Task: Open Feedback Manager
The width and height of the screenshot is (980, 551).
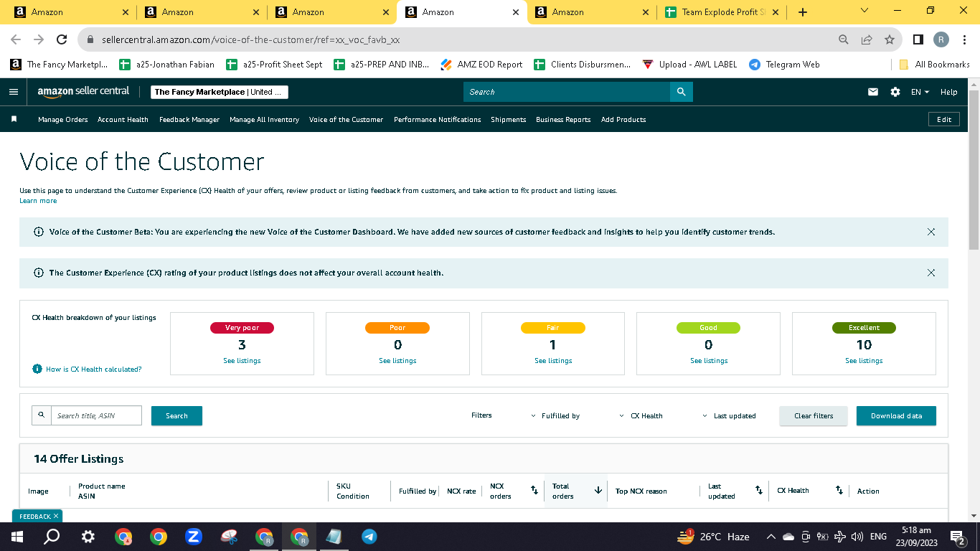Action: click(x=189, y=120)
